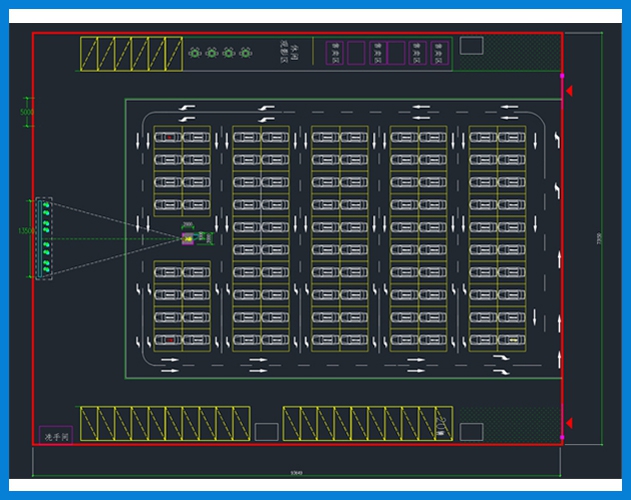Select the upper red triangle entrance marker

tap(569, 91)
